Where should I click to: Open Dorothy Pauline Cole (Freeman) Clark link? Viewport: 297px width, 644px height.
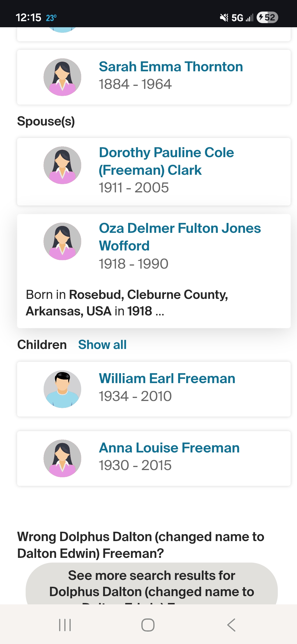click(x=166, y=161)
